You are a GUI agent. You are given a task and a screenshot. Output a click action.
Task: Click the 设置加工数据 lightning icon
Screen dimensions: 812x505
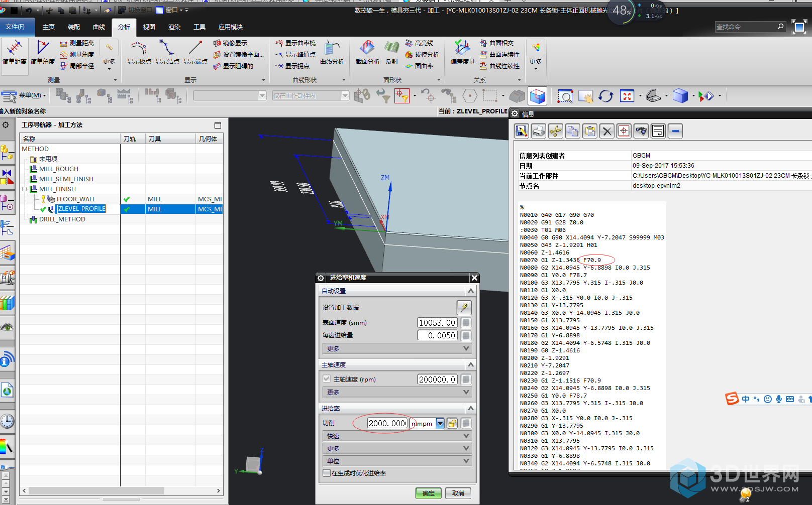[x=464, y=307]
